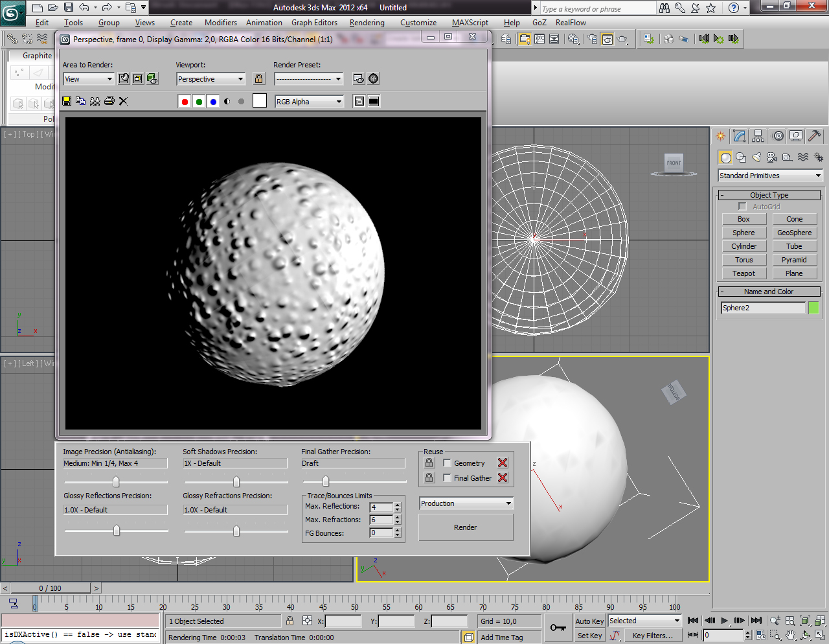Screen dimensions: 829x644
Task: Save the rendered image with the floppy disk icon
Action: pos(67,101)
